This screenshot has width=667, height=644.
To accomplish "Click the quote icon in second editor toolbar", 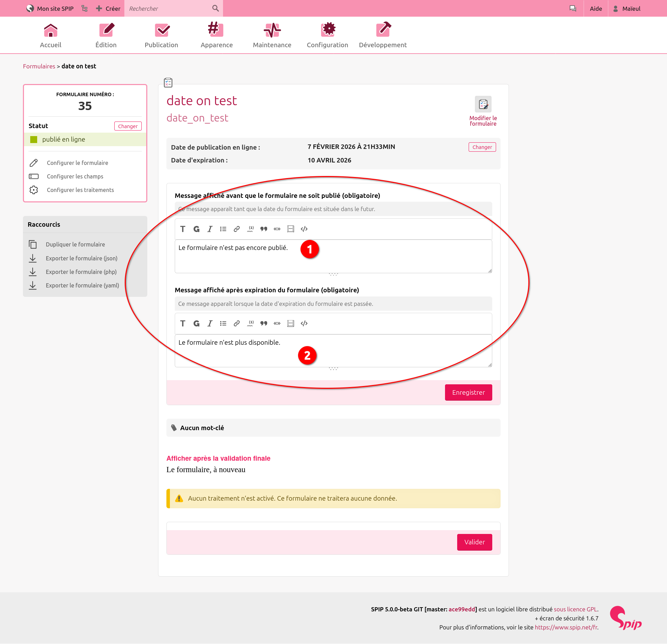I will [x=264, y=324].
